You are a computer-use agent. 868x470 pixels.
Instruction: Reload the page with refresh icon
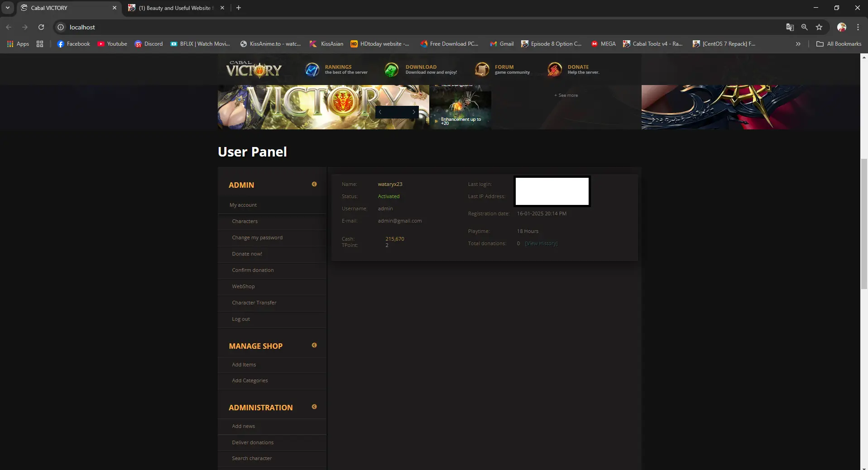coord(41,27)
